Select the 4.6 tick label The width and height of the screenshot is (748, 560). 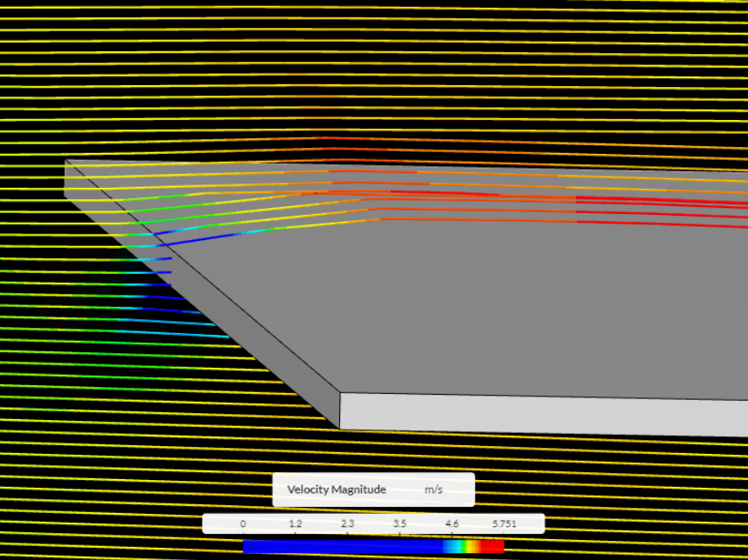tap(451, 523)
